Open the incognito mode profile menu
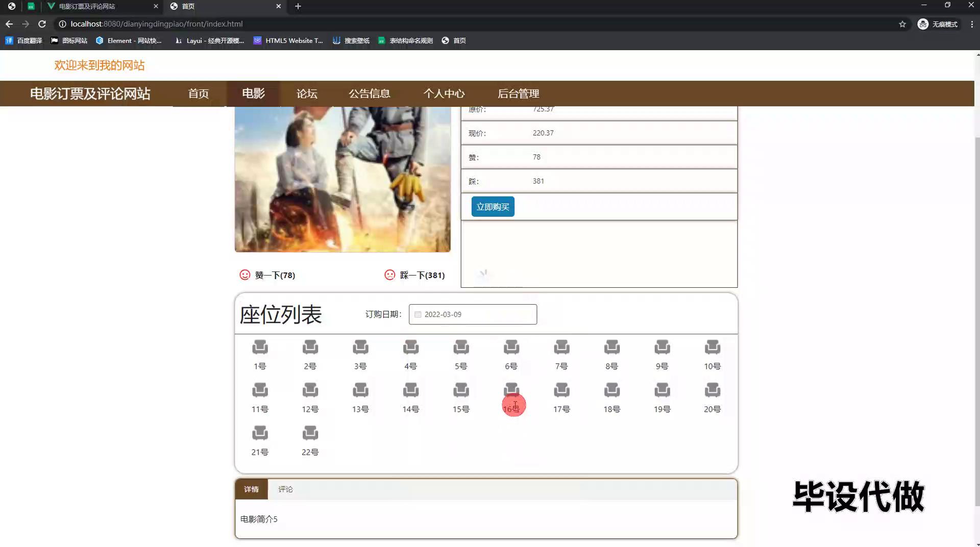 pyautogui.click(x=938, y=24)
